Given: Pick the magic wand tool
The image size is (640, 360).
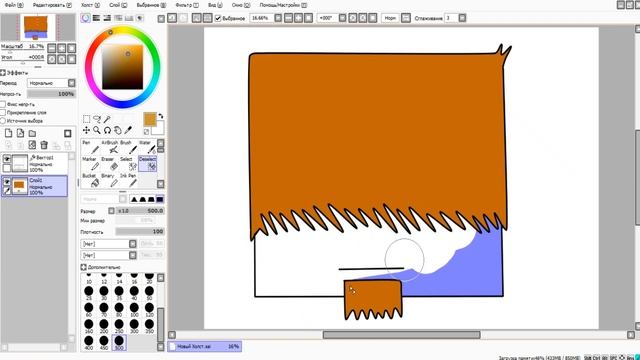Looking at the screenshot, I should [x=107, y=119].
